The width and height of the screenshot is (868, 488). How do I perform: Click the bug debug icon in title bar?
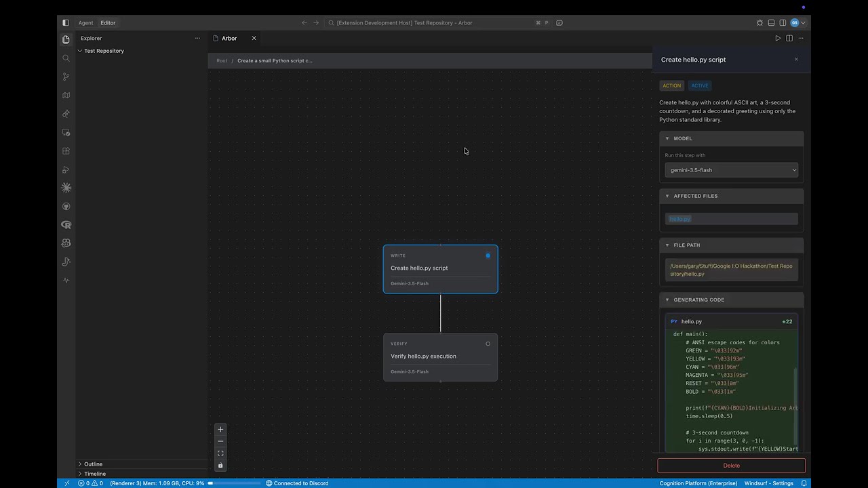pyautogui.click(x=759, y=22)
